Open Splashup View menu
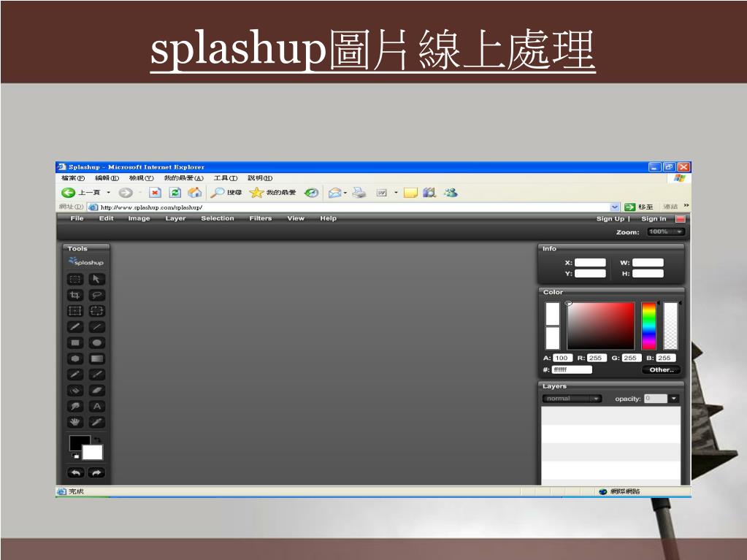Screen dimensions: 747x560 pos(296,218)
